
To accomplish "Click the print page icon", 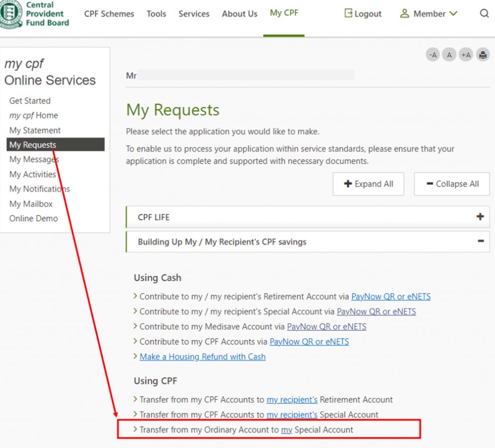I will 483,55.
